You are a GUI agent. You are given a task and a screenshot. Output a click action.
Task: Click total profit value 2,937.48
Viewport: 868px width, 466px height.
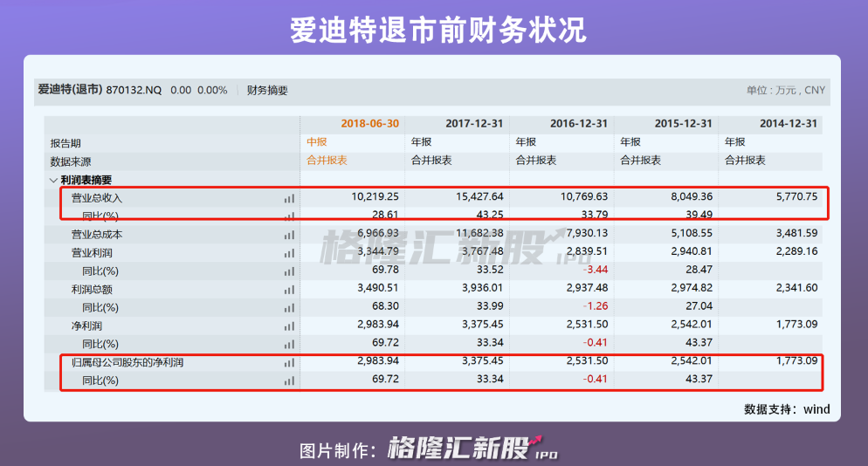[x=587, y=288]
